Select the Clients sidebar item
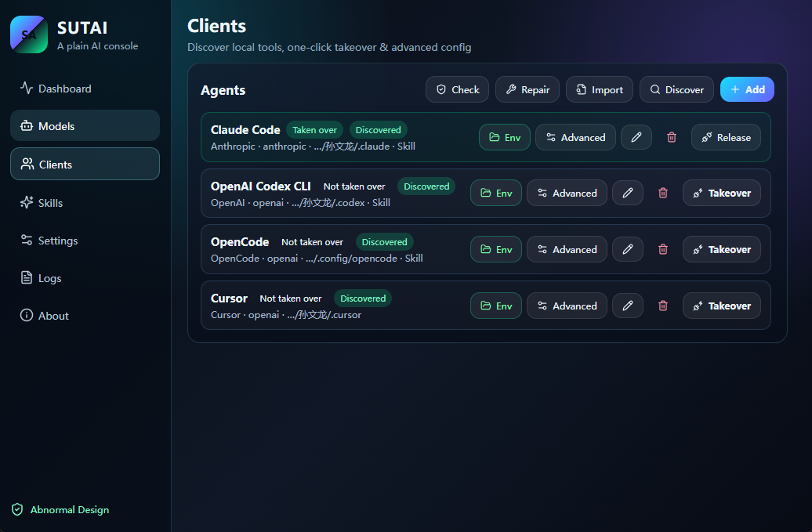 (x=85, y=164)
